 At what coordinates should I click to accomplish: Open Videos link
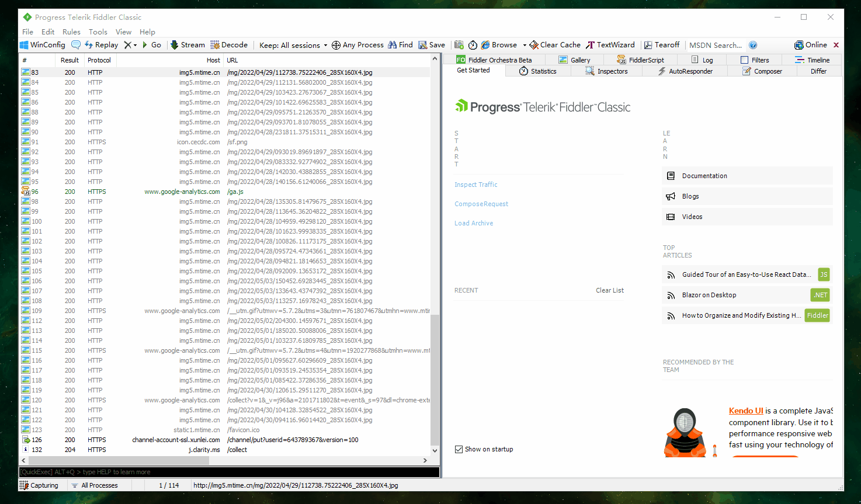(x=747, y=217)
